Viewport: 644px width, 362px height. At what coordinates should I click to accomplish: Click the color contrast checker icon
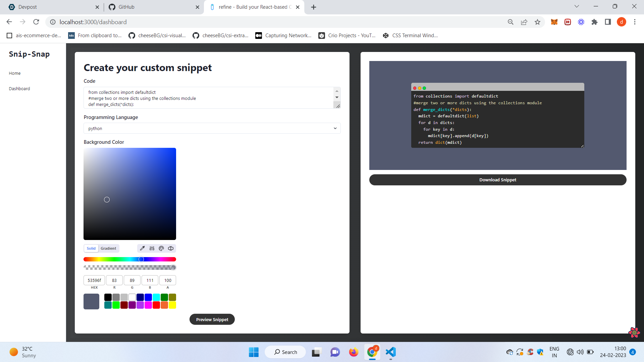coord(171,248)
